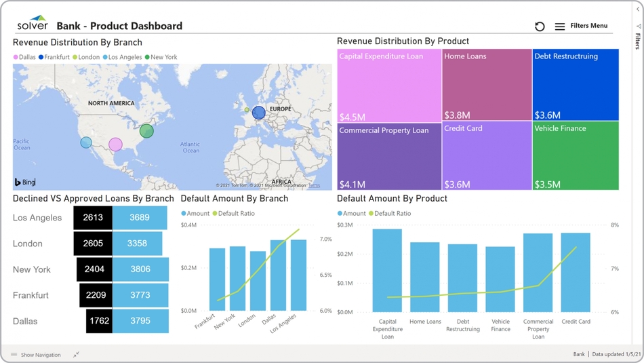644x363 pixels.
Task: Open the Filters Menu label
Action: tap(588, 26)
